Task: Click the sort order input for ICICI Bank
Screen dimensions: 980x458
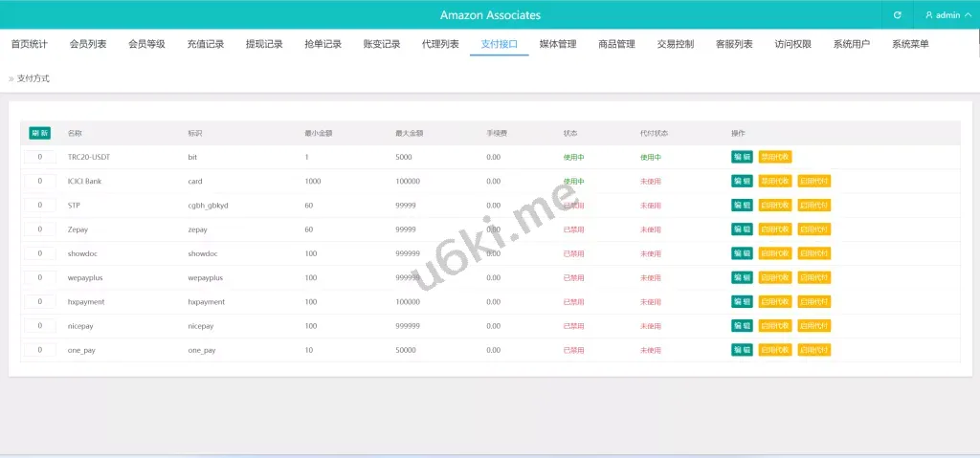Action: (x=40, y=181)
